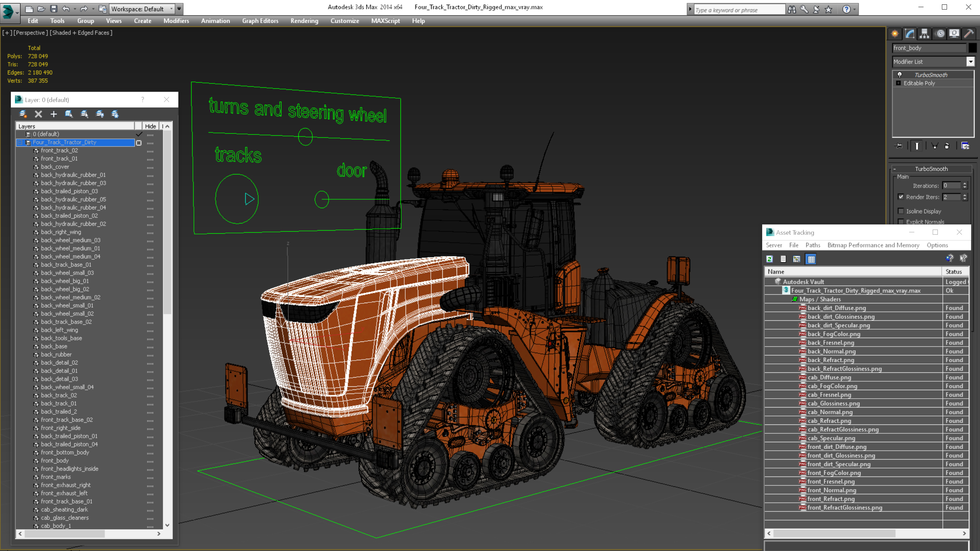
Task: Click the Help question mark icon
Action: tap(846, 10)
